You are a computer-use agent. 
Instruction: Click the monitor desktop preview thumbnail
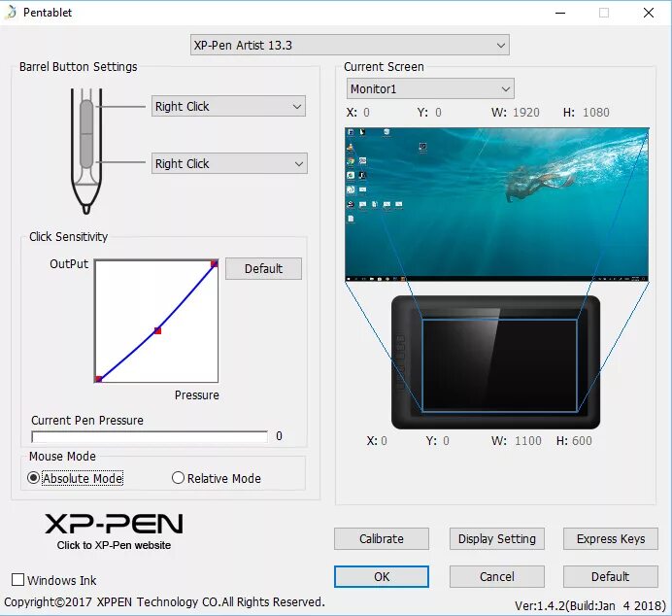coord(496,204)
